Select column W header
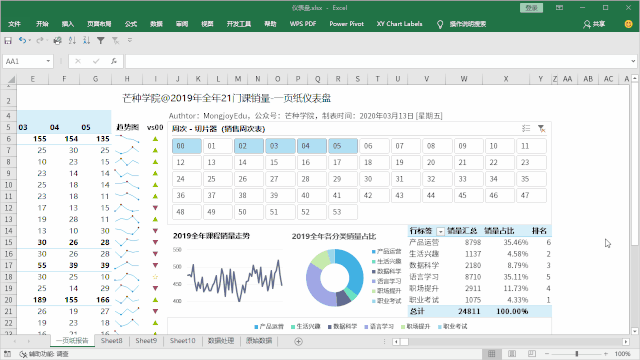This screenshot has height=360, width=640. click(464, 79)
